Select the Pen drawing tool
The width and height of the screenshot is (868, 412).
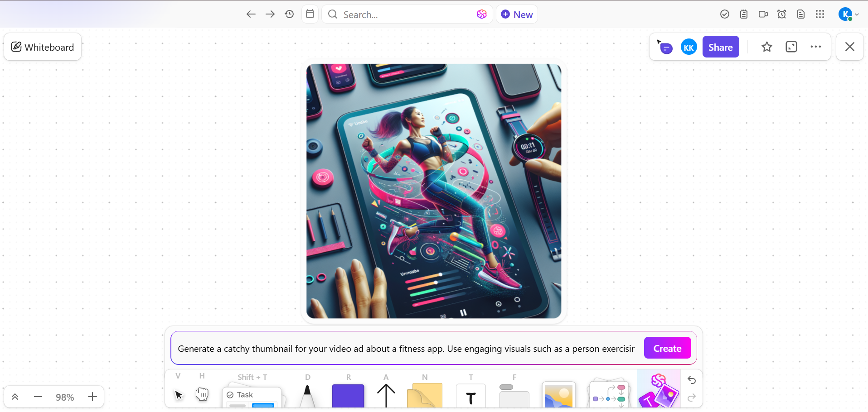(307, 395)
